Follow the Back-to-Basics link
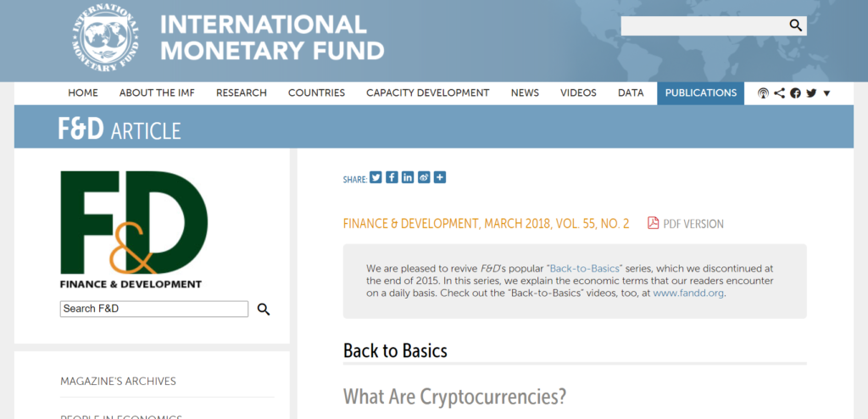 pos(585,269)
